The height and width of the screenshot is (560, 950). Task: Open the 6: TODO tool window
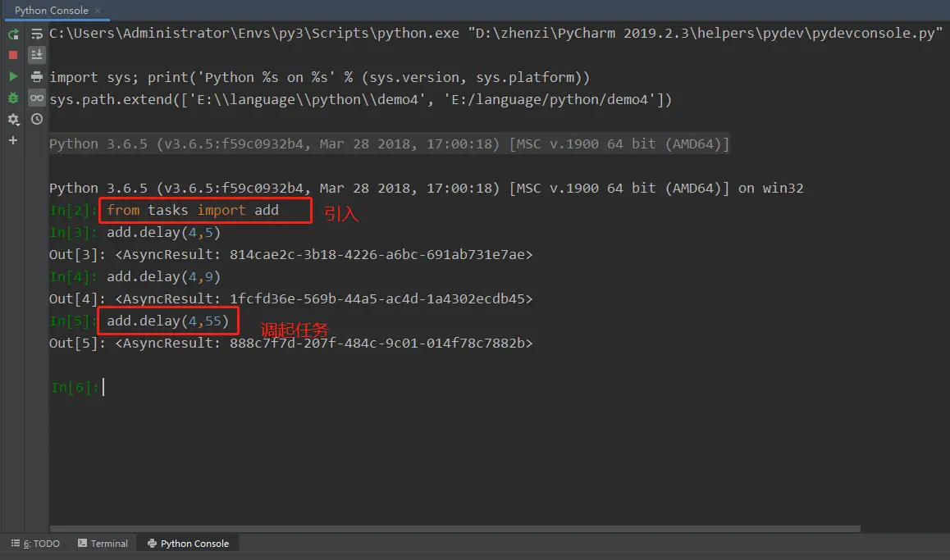point(36,544)
